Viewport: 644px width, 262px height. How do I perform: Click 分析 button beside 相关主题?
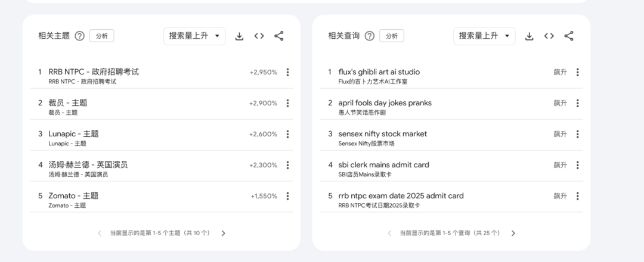pos(102,36)
